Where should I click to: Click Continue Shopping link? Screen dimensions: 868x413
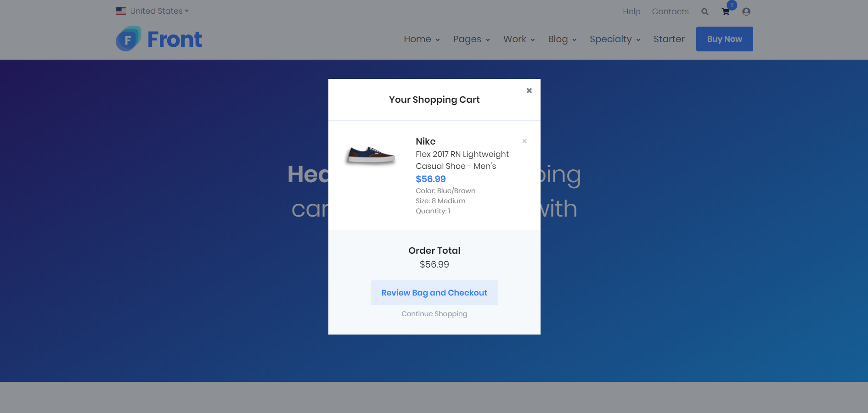coord(434,314)
